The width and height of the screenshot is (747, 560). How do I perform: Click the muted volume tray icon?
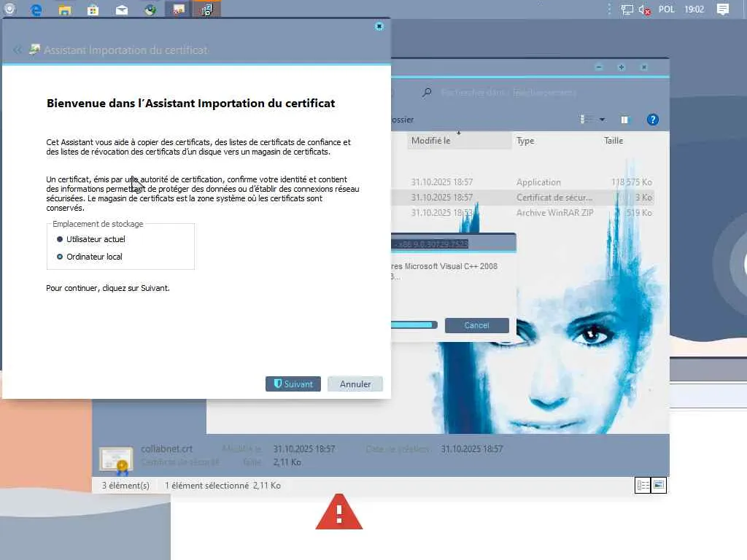coord(644,9)
